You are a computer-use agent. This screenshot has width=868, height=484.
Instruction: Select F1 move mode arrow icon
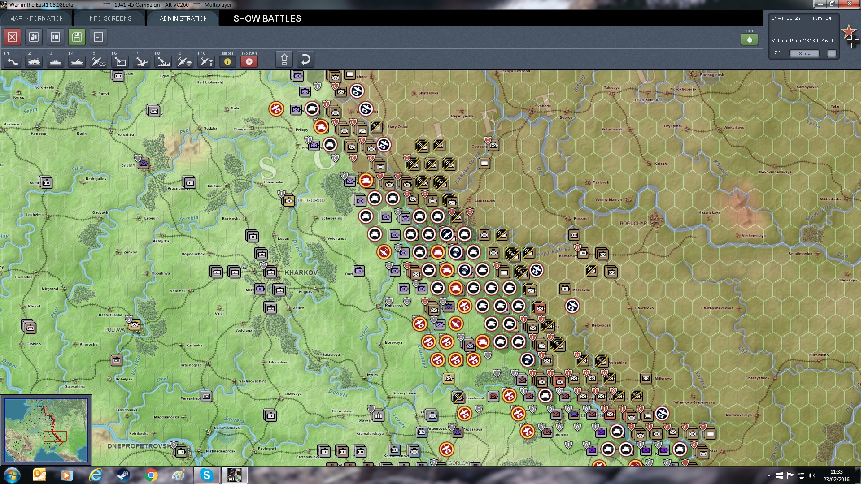pyautogui.click(x=13, y=61)
